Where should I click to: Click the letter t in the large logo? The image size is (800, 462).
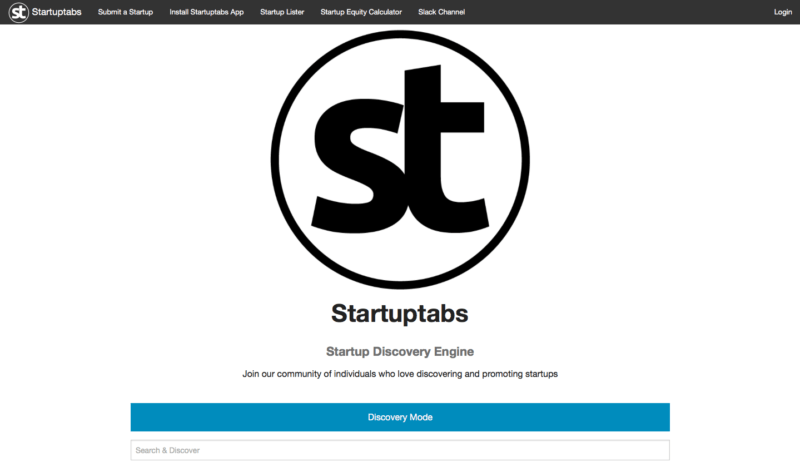440,150
